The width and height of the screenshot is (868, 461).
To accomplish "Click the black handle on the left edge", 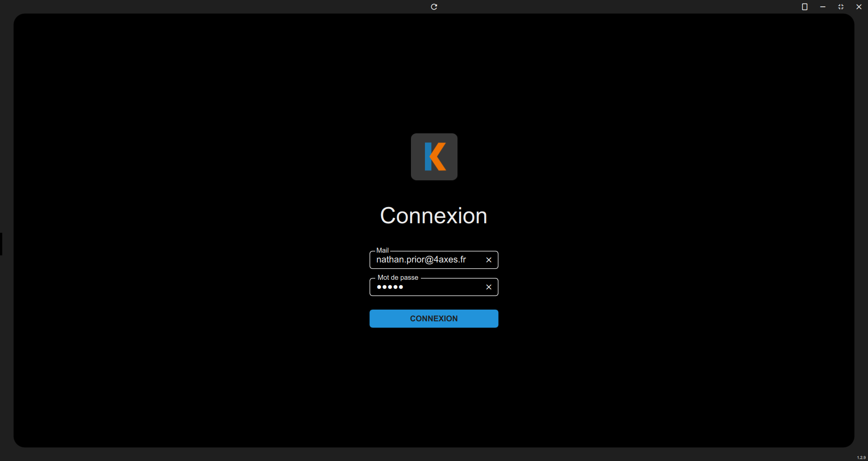I will tap(1, 244).
